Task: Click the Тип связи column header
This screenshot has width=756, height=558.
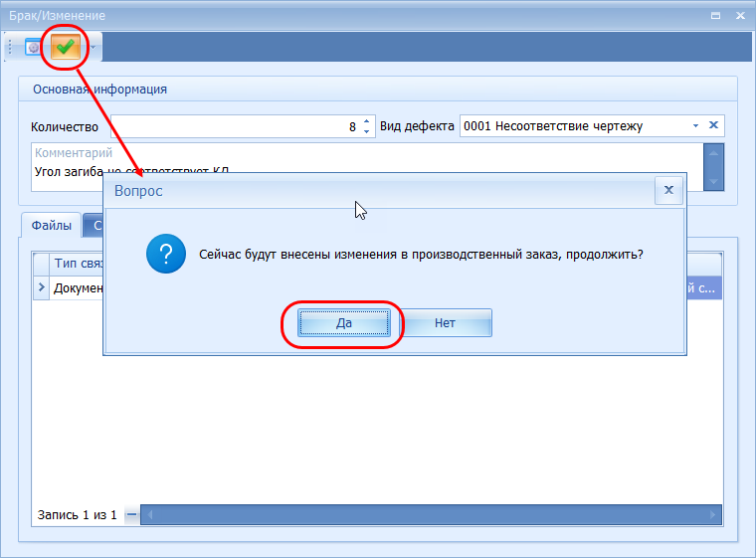Action: pos(76,264)
